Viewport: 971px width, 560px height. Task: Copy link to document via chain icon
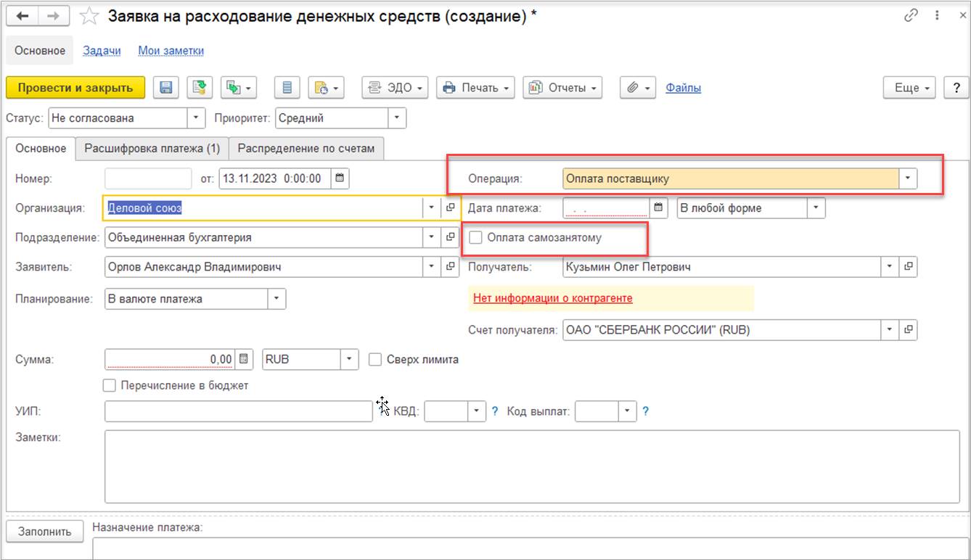tap(911, 16)
